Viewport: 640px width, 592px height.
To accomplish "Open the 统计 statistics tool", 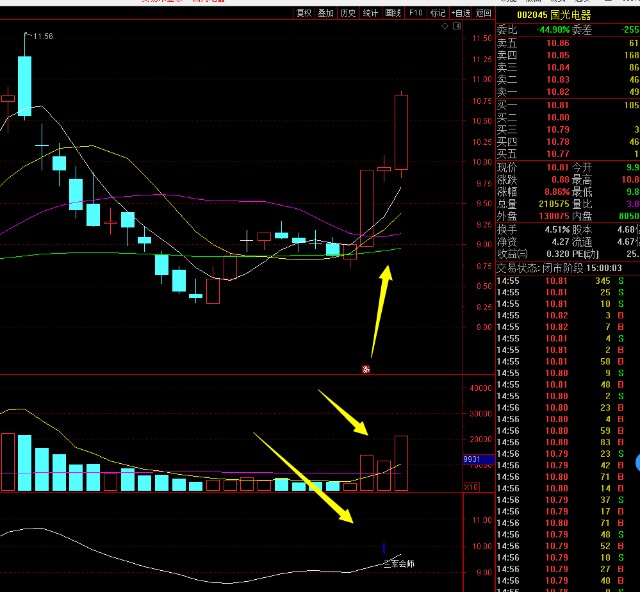I will [370, 13].
